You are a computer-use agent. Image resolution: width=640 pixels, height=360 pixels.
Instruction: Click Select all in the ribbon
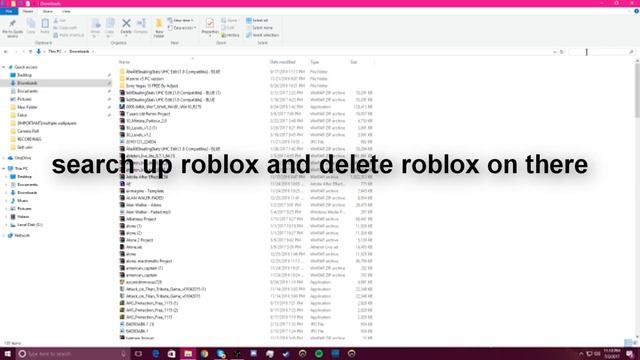(x=257, y=20)
